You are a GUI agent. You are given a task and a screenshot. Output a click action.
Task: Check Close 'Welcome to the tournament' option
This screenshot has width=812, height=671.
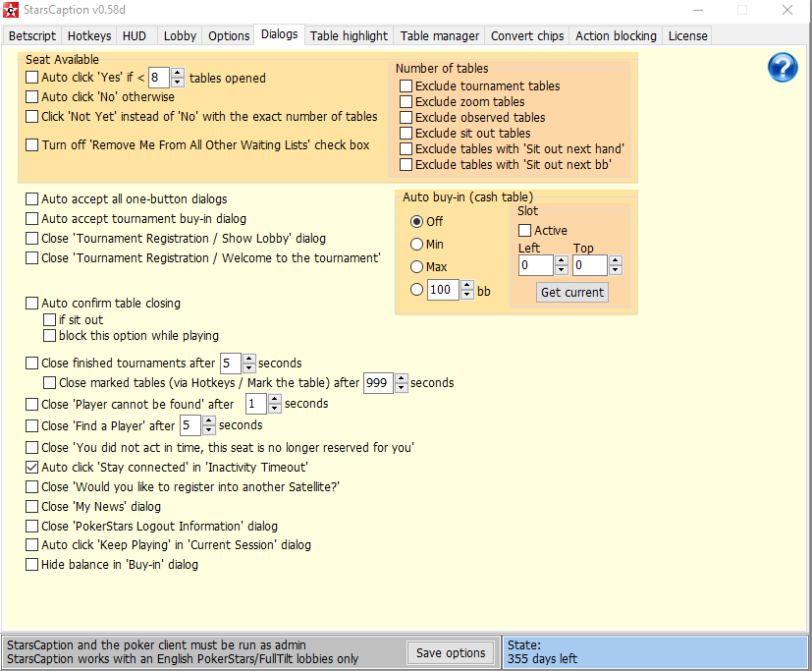32,258
